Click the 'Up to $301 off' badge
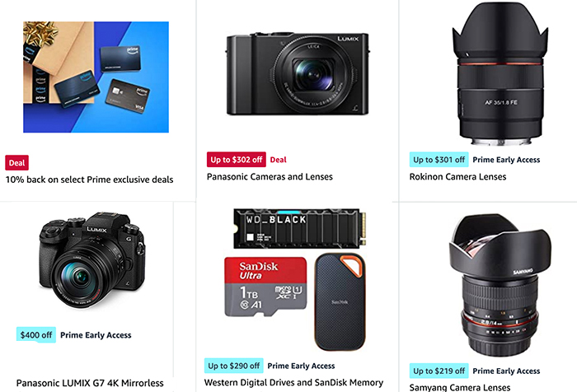This screenshot has height=392, width=577. (439, 160)
